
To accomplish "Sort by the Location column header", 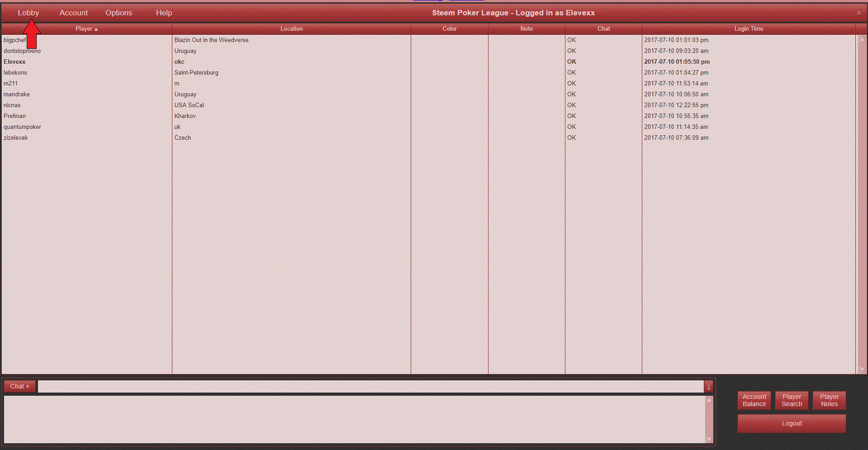I will click(x=291, y=28).
